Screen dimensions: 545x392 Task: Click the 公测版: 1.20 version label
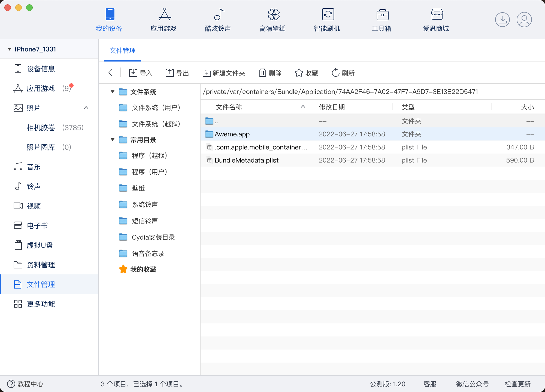[x=387, y=384]
